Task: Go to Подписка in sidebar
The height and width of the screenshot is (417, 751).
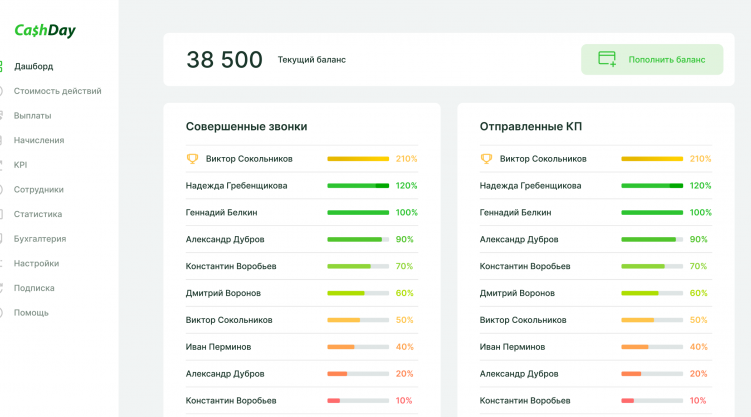Action: pos(34,288)
